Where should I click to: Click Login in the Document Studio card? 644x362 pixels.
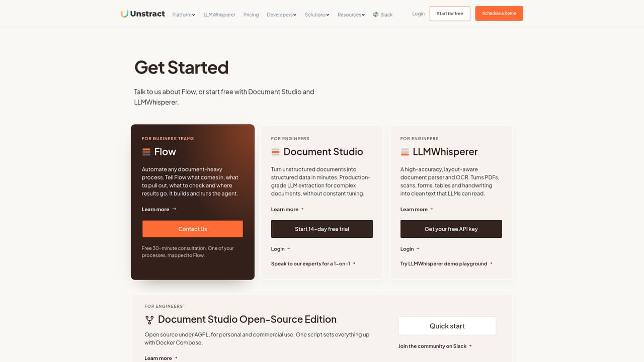pos(281,249)
